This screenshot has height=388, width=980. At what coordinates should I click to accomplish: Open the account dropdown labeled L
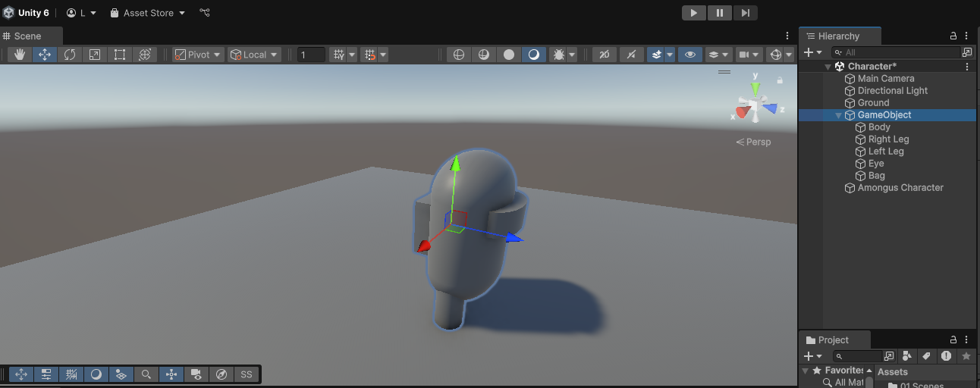(82, 13)
